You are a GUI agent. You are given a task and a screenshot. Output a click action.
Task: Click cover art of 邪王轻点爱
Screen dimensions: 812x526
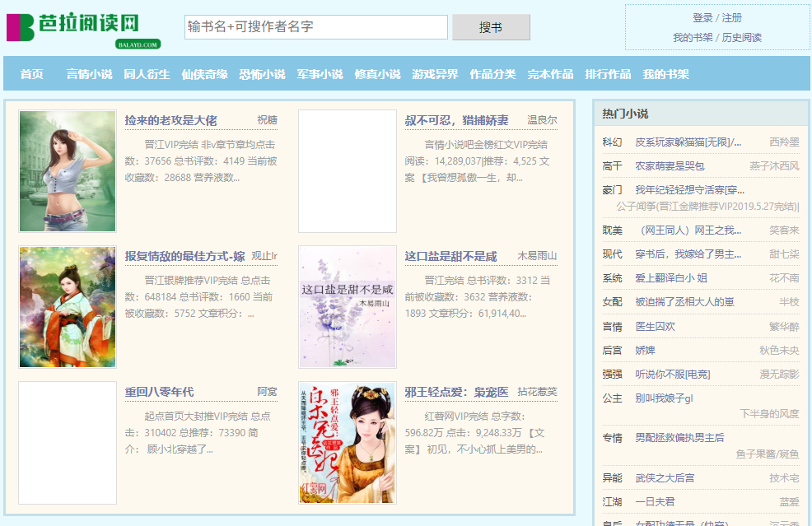(347, 443)
